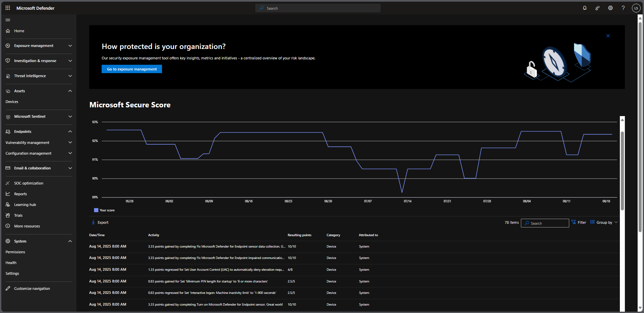
Task: Open the Learning hub navigation item
Action: 25,205
